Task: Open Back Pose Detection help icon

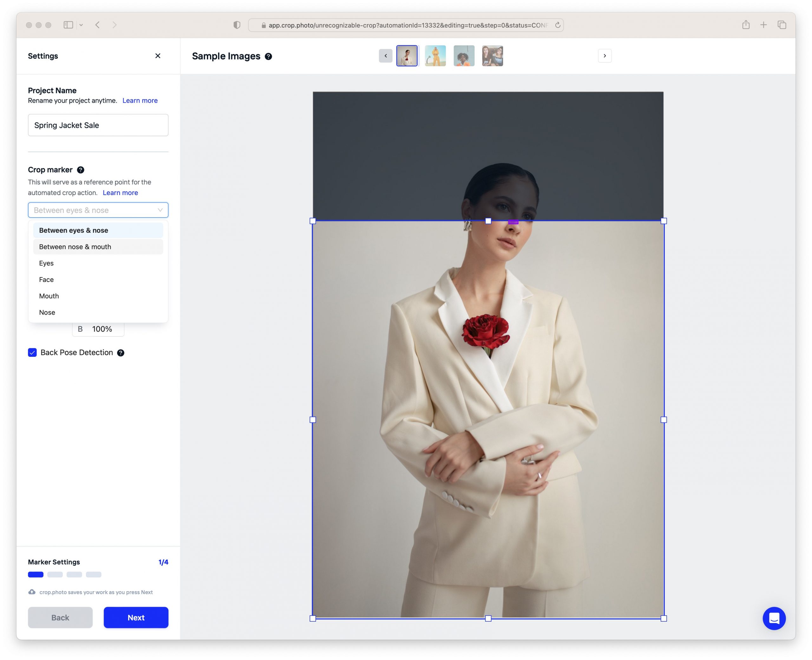Action: point(121,353)
